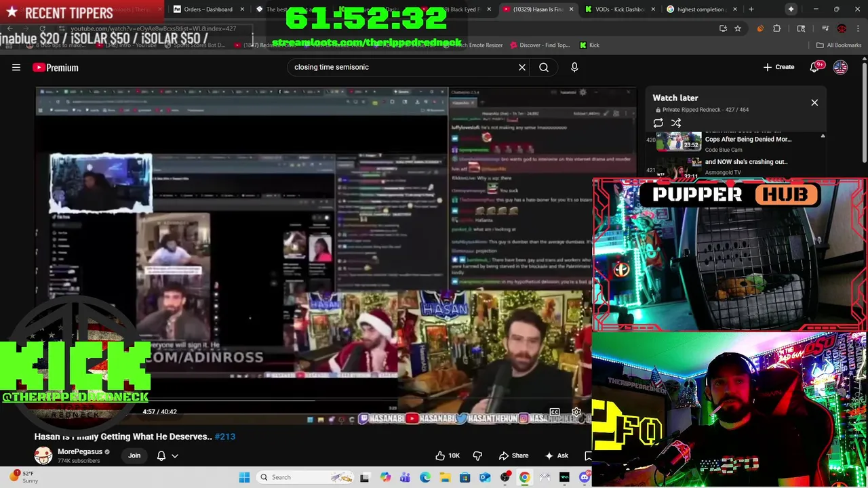The width and height of the screenshot is (868, 488).
Task: Bookmark this page with the star icon
Action: coord(738,28)
